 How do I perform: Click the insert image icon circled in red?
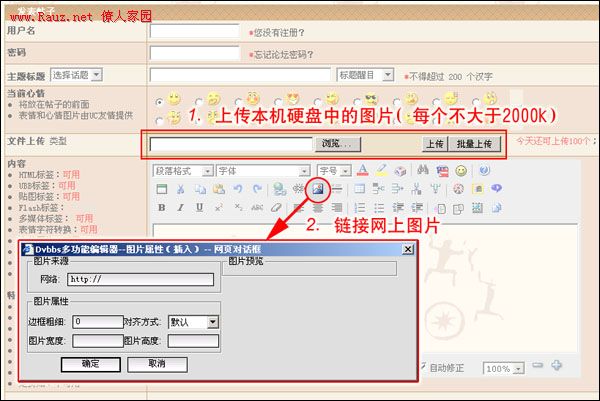coord(319,188)
